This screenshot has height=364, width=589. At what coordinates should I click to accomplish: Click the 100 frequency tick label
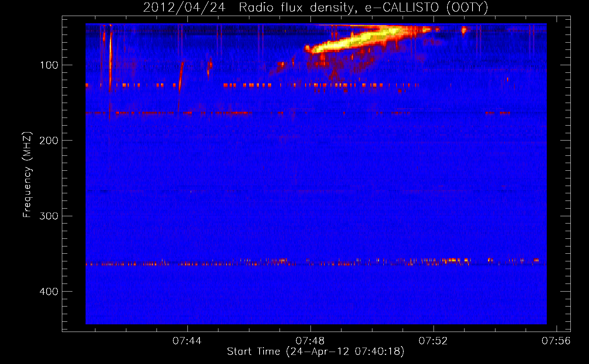[49, 65]
